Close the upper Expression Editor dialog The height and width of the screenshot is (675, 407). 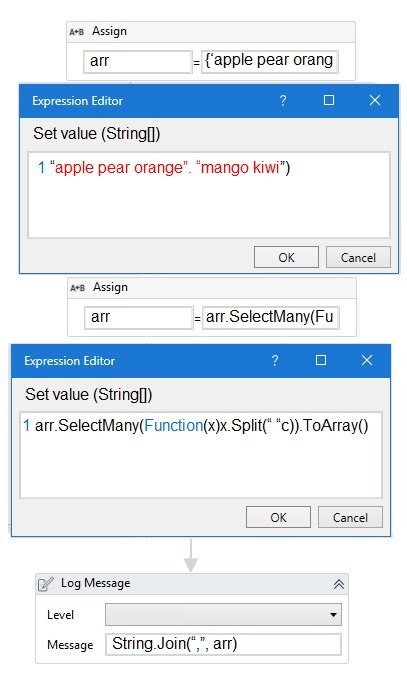pos(375,100)
